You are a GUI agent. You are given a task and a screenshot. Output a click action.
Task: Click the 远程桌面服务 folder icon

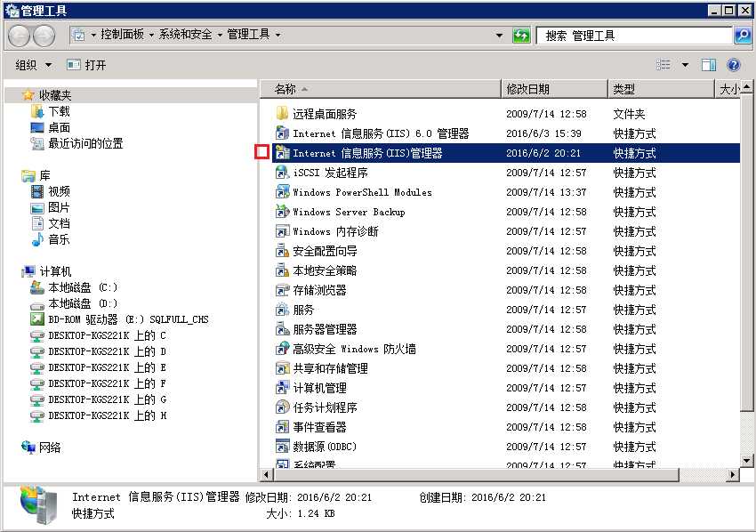click(282, 114)
